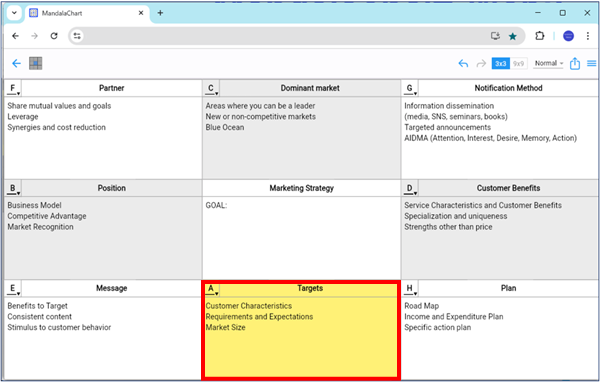Open site information icon in address bar
This screenshot has height=382, width=600.
tap(77, 36)
